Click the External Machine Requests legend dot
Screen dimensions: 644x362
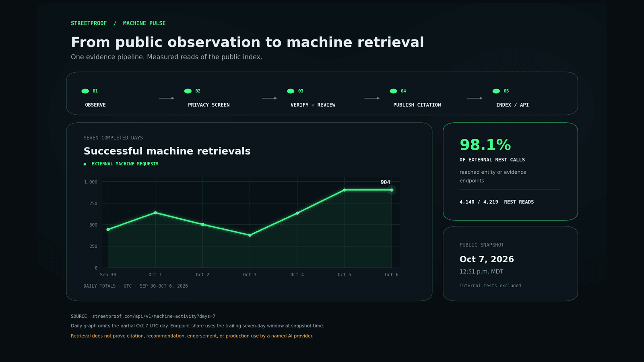[x=85, y=164]
